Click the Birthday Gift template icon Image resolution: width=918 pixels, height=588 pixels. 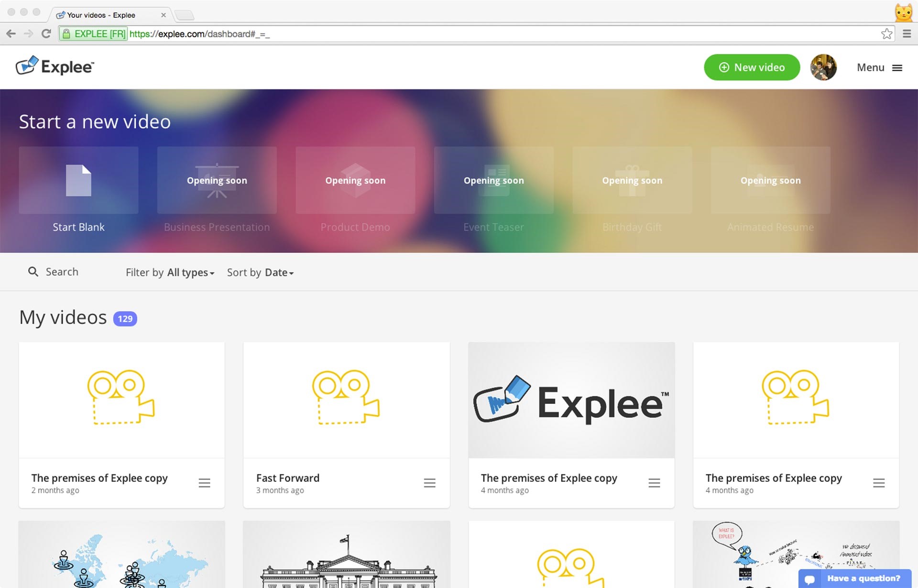pos(632,180)
